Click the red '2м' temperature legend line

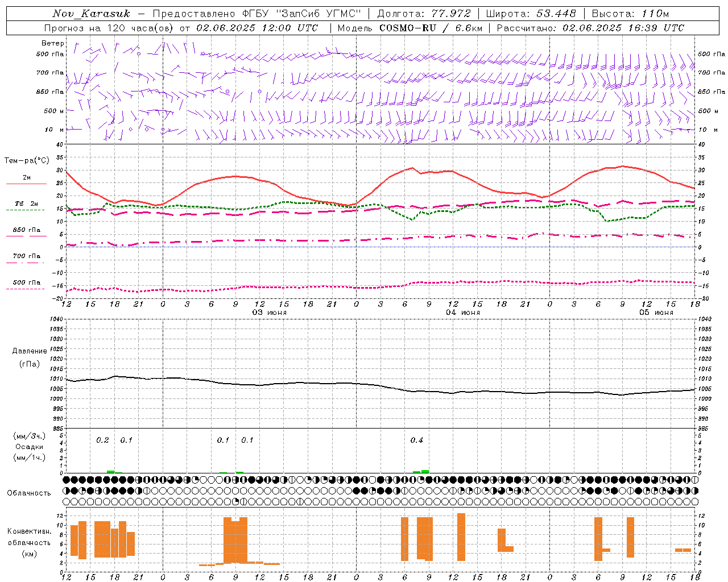[26, 184]
